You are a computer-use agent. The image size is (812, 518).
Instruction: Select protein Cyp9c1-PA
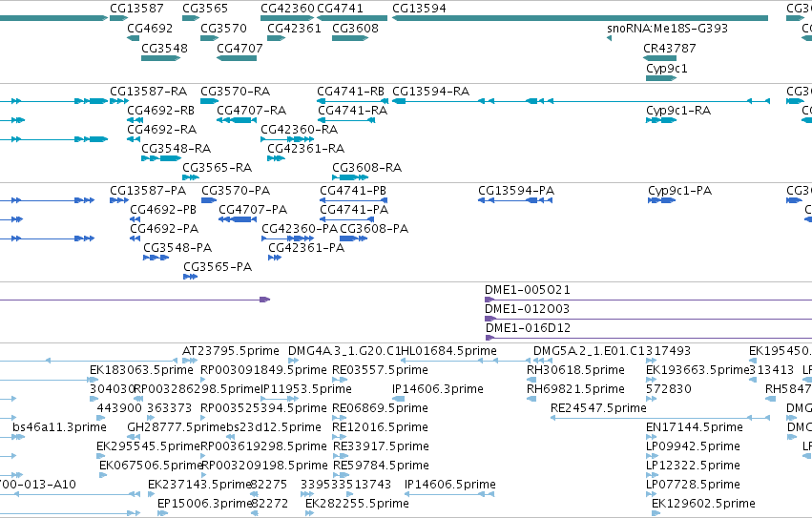tap(662, 200)
